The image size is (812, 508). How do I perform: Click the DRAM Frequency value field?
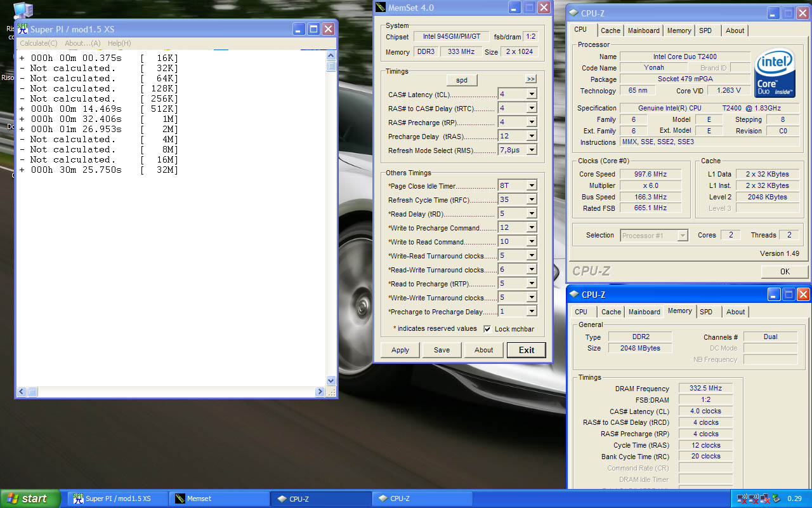[x=705, y=389]
